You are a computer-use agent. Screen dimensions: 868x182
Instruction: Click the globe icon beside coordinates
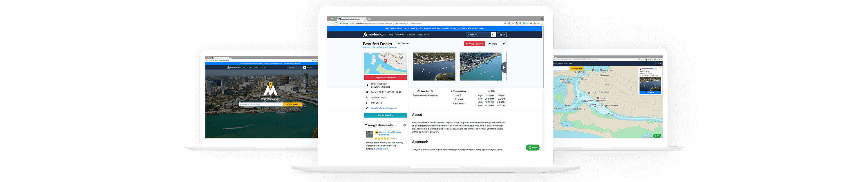click(x=367, y=92)
